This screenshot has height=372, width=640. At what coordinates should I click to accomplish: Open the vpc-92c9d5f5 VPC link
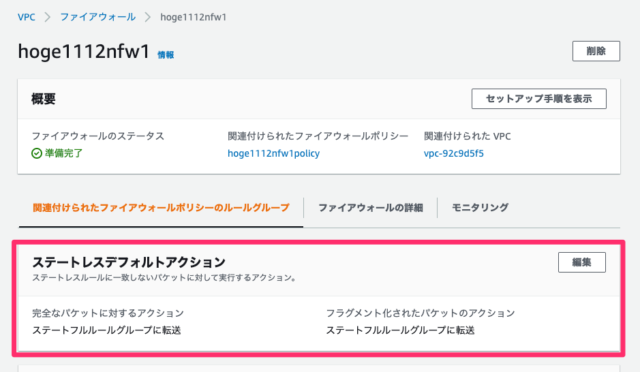(x=453, y=154)
